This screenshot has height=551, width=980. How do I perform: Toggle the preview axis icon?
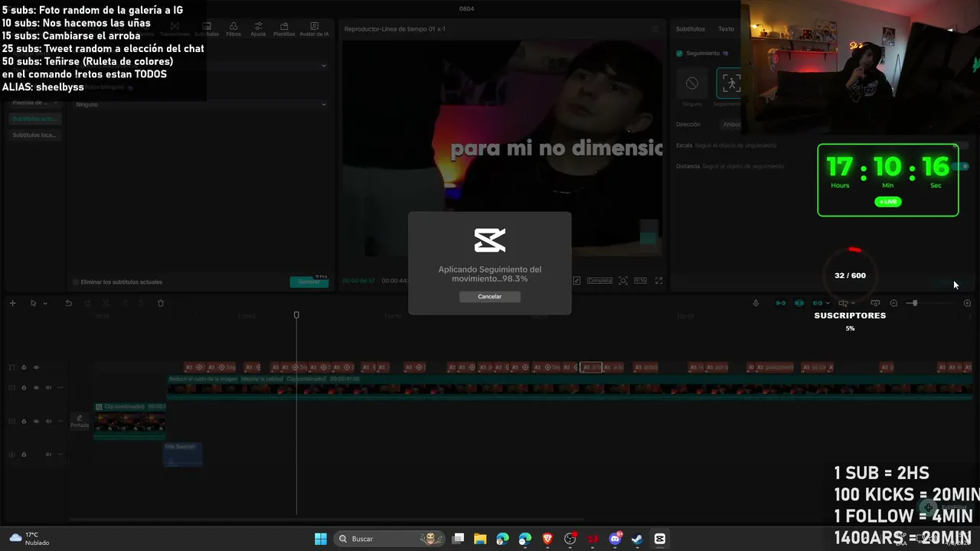pyautogui.click(x=843, y=303)
